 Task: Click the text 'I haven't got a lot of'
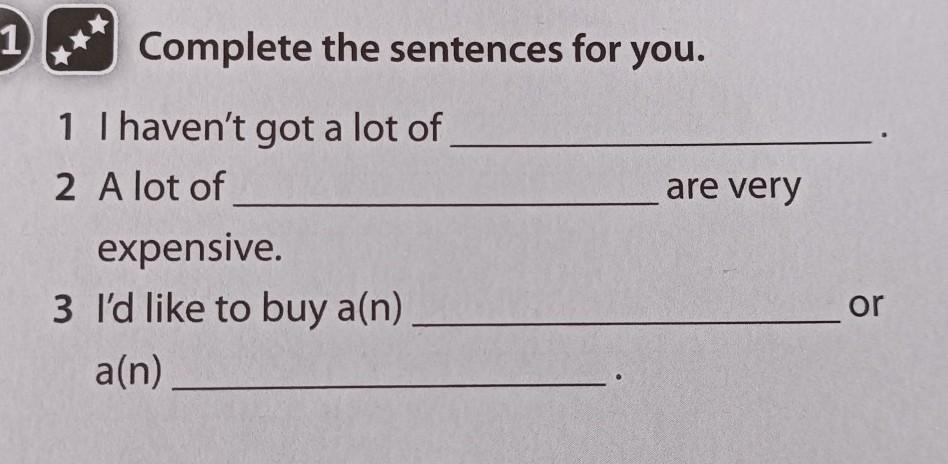point(269,129)
